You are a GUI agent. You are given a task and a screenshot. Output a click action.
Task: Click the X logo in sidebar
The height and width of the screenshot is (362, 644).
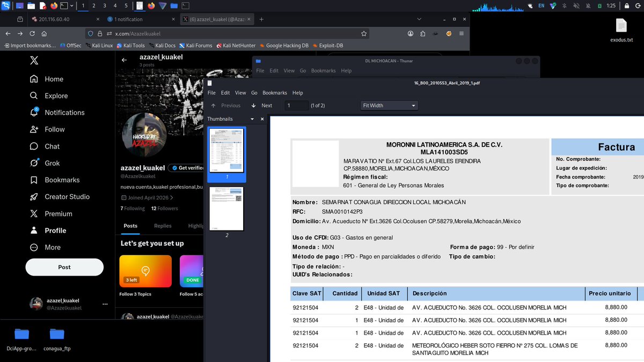(34, 61)
